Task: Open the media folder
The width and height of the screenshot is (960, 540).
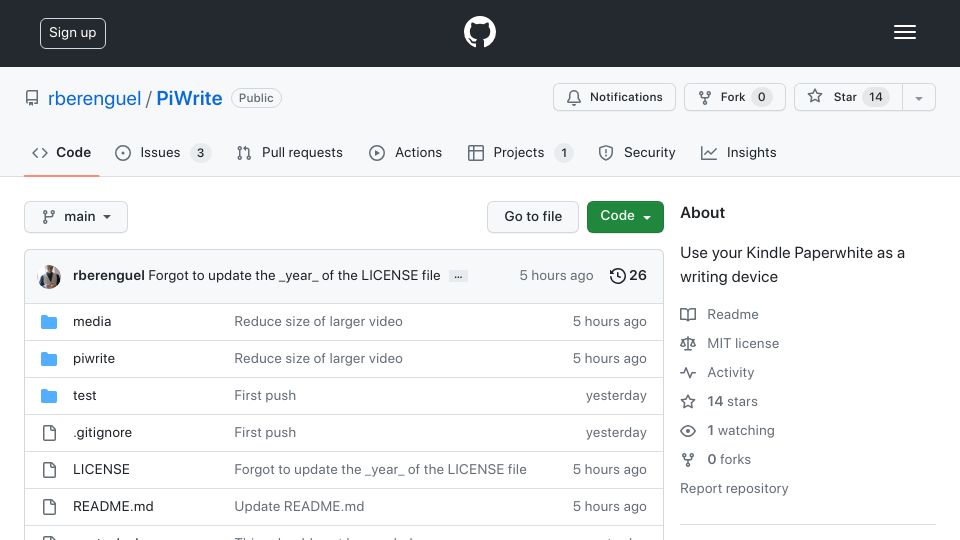Action: (x=92, y=321)
